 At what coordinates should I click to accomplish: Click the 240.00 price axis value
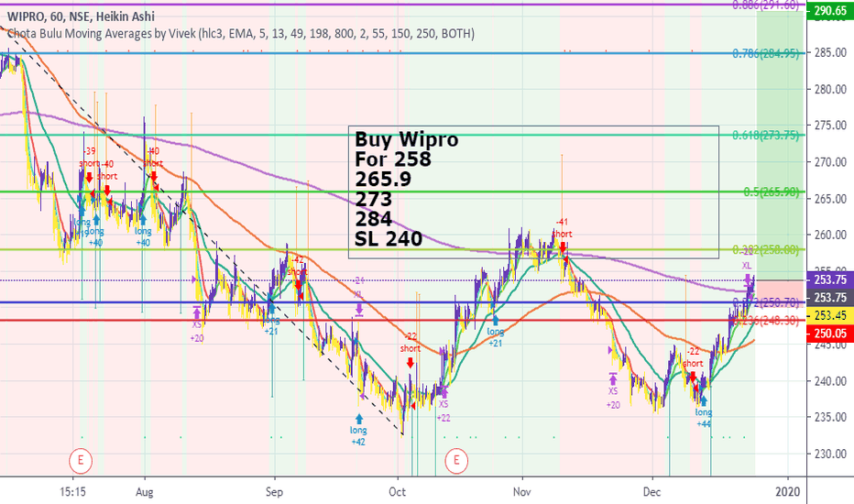830,381
